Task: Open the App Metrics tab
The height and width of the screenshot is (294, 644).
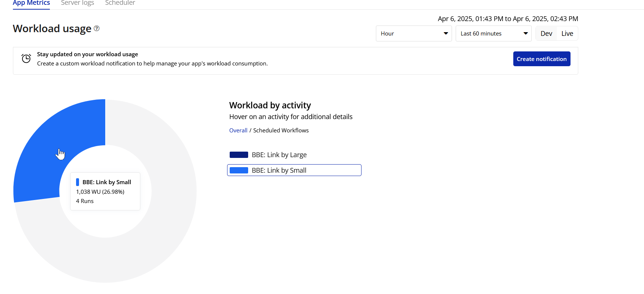Action: coord(31,3)
